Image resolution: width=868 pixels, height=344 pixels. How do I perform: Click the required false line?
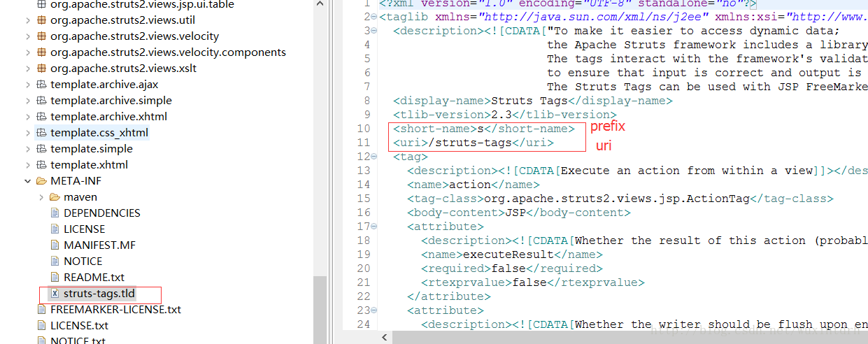pos(511,268)
